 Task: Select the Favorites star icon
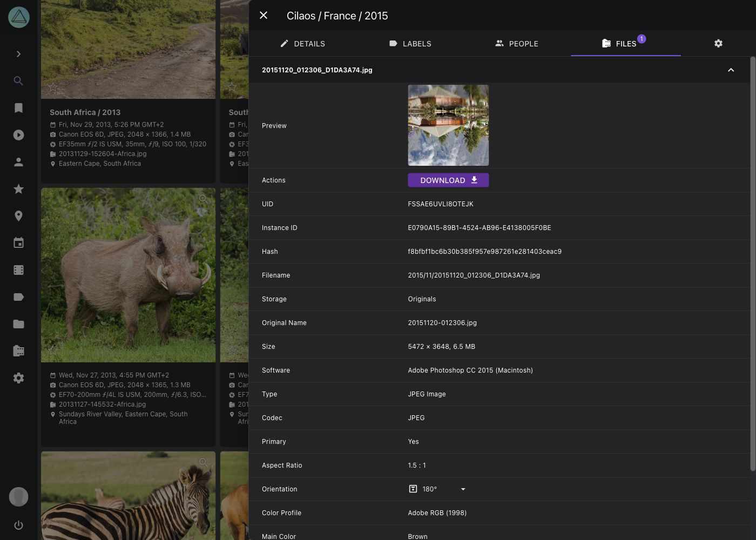coord(18,188)
